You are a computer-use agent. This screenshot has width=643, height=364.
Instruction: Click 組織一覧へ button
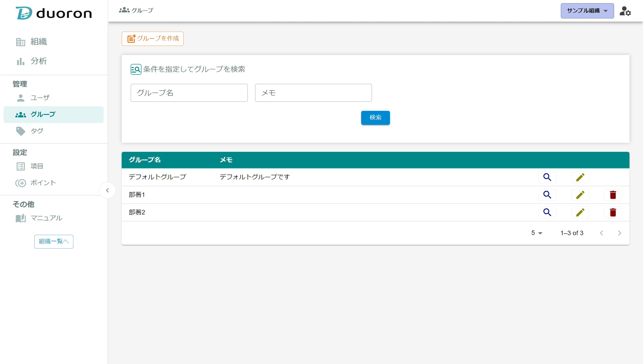pyautogui.click(x=54, y=241)
